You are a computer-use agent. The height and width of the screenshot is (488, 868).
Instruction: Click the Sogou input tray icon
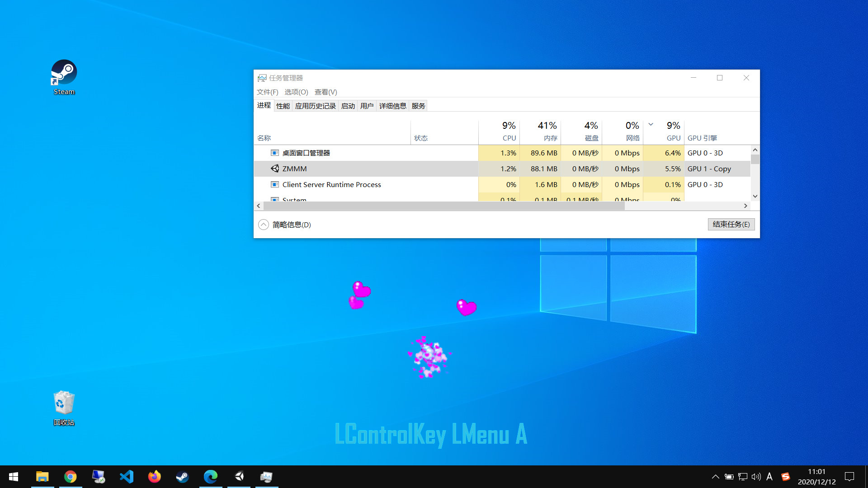coord(785,476)
